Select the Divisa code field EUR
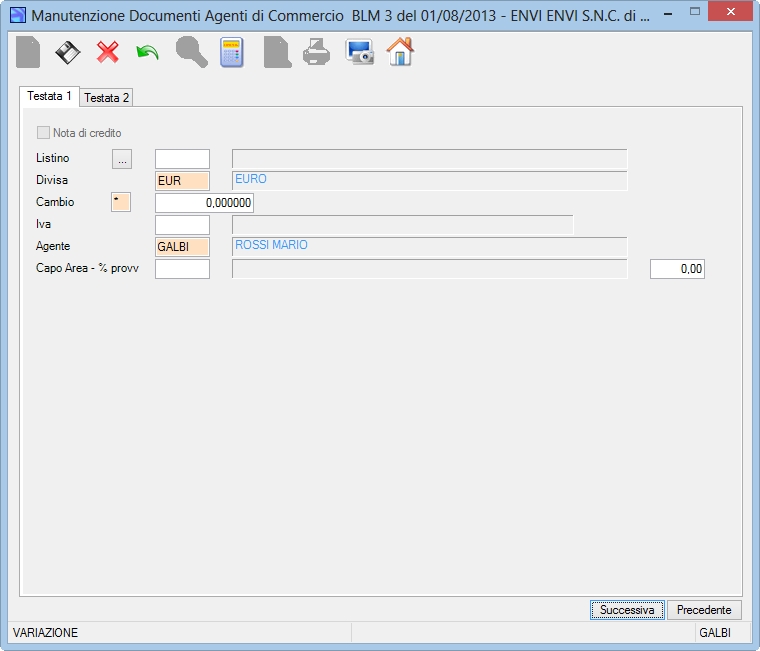Screen dimensions: 760x651 (182, 181)
